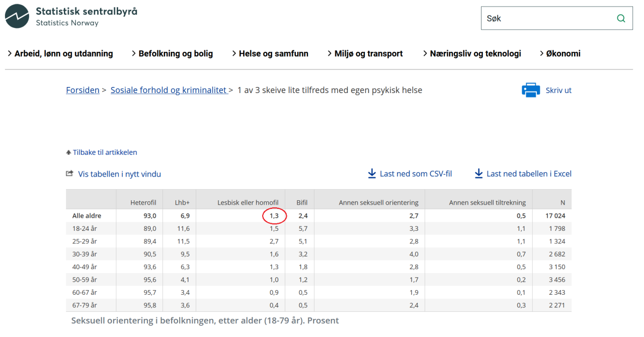Click the Skriv ut text

pyautogui.click(x=558, y=91)
